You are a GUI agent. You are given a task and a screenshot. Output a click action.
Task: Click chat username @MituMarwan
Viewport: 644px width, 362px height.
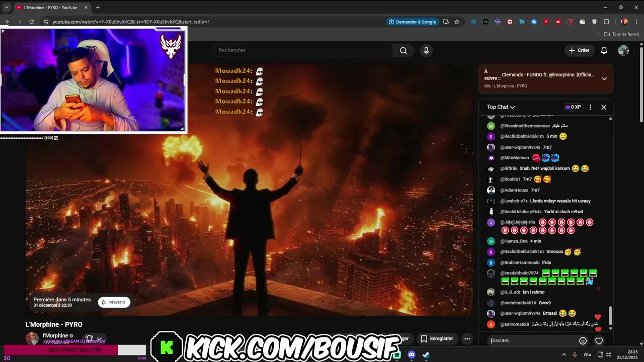(x=515, y=158)
